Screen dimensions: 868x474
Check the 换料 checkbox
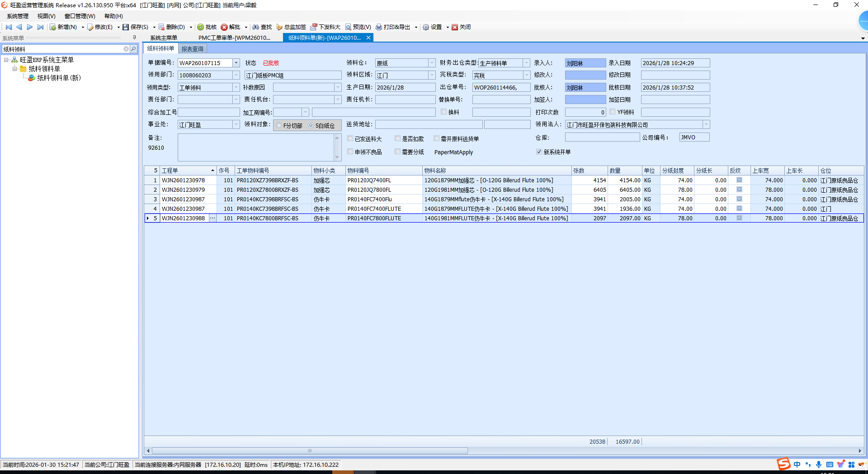point(443,112)
